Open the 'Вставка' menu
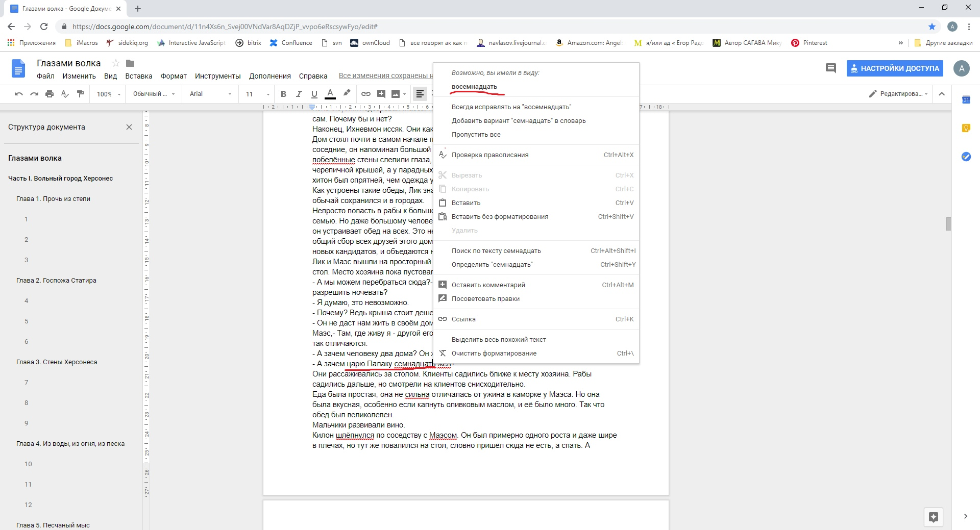 pos(138,76)
